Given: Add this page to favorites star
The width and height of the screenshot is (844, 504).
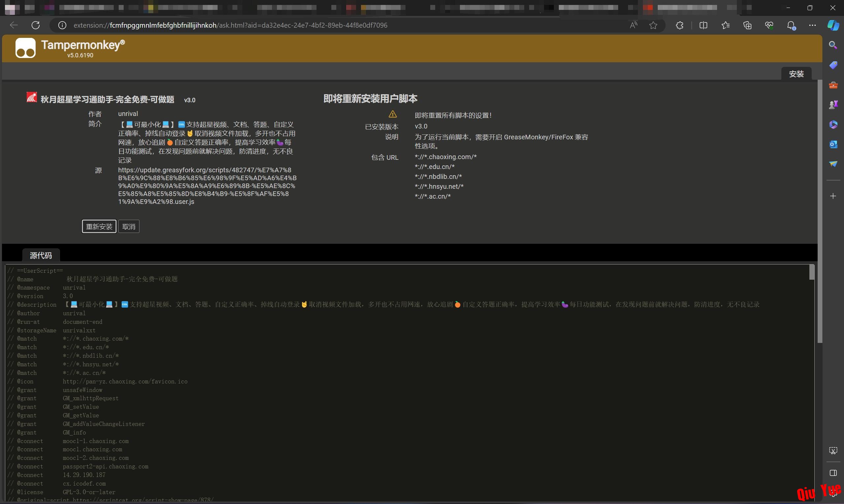Looking at the screenshot, I should [653, 25].
